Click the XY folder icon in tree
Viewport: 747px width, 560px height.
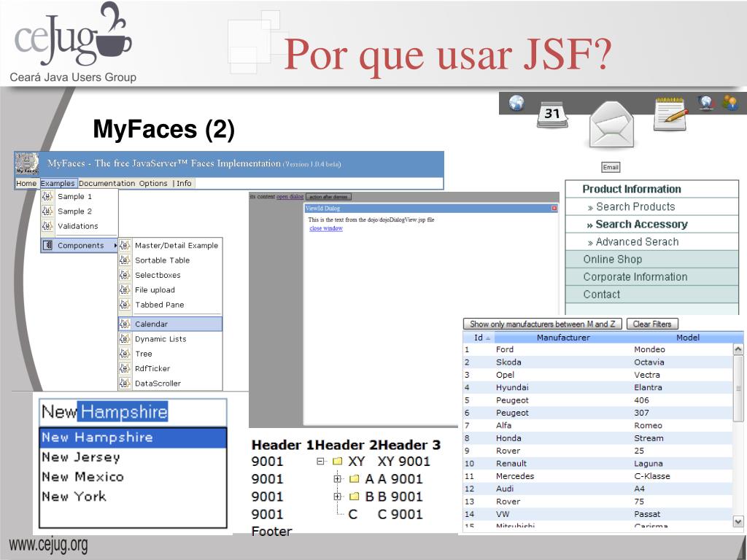(337, 461)
